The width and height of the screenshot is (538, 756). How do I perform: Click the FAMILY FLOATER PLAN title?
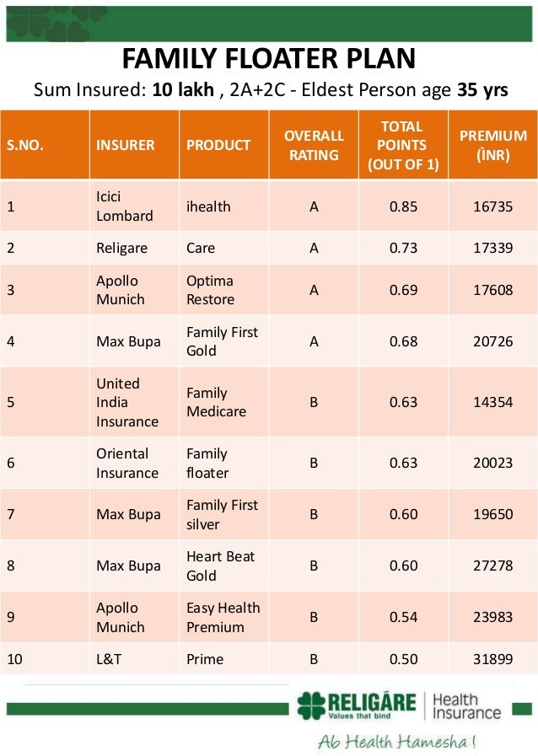(x=269, y=60)
